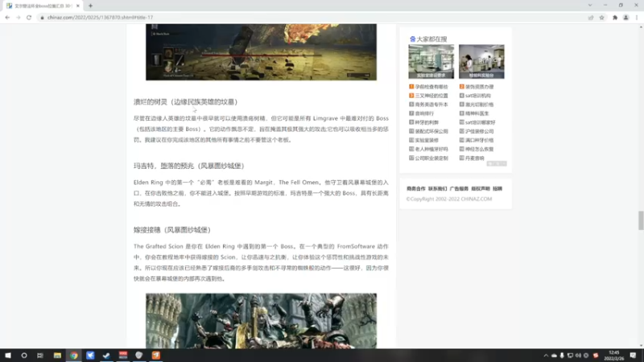Image resolution: width=644 pixels, height=362 pixels.
Task: Click the page's vertical scrollbar thumb
Action: click(x=641, y=220)
